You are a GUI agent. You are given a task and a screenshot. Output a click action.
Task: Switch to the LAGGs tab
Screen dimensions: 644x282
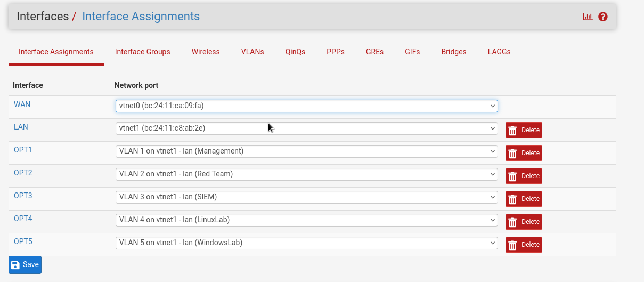click(x=499, y=52)
